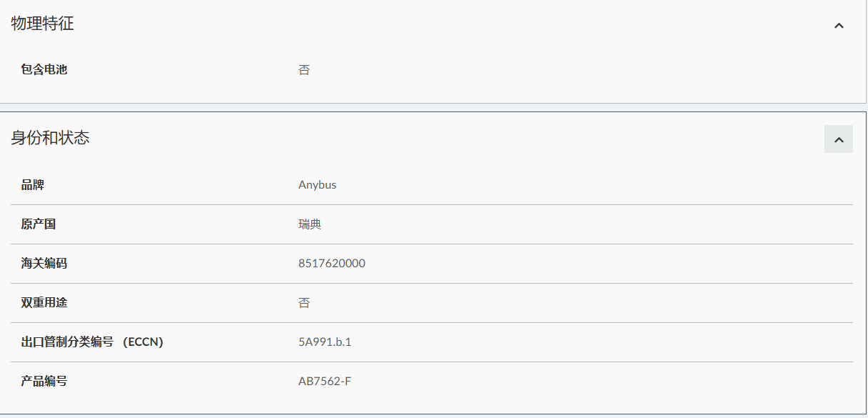Select the 出口管制分类编号 (ECCN) label
This screenshot has width=868, height=418.
click(92, 342)
